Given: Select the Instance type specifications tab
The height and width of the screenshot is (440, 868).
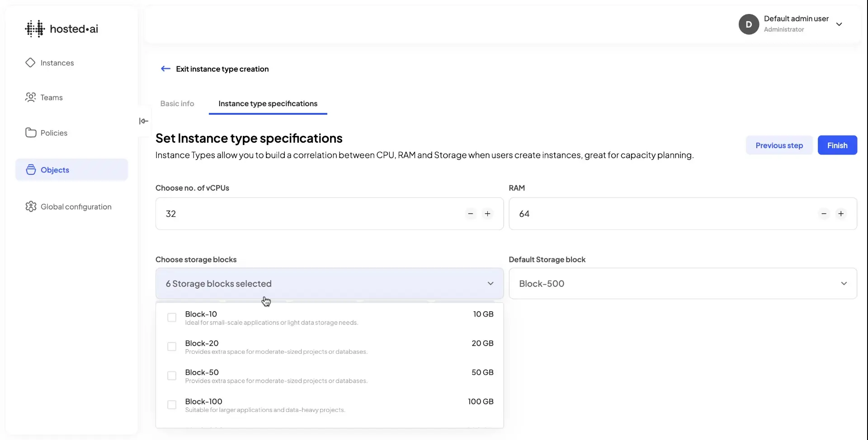Looking at the screenshot, I should point(268,103).
